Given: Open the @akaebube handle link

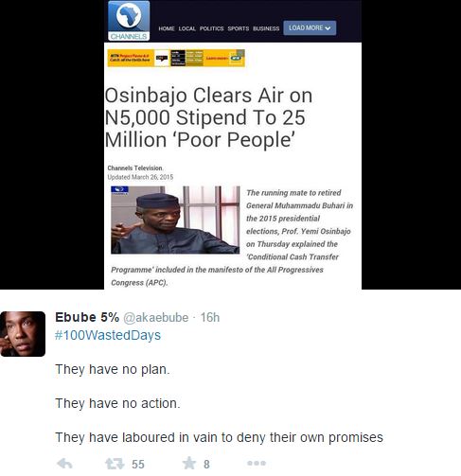Looking at the screenshot, I should [155, 317].
